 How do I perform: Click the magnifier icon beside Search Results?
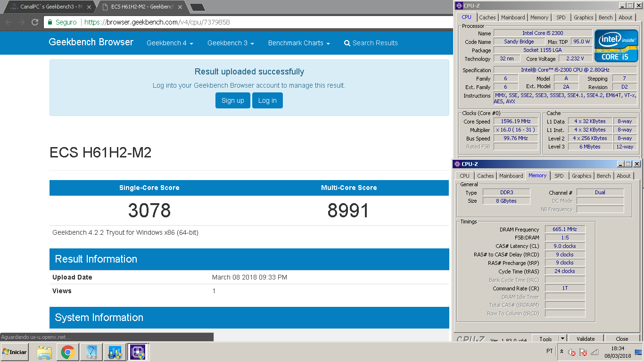coord(347,43)
